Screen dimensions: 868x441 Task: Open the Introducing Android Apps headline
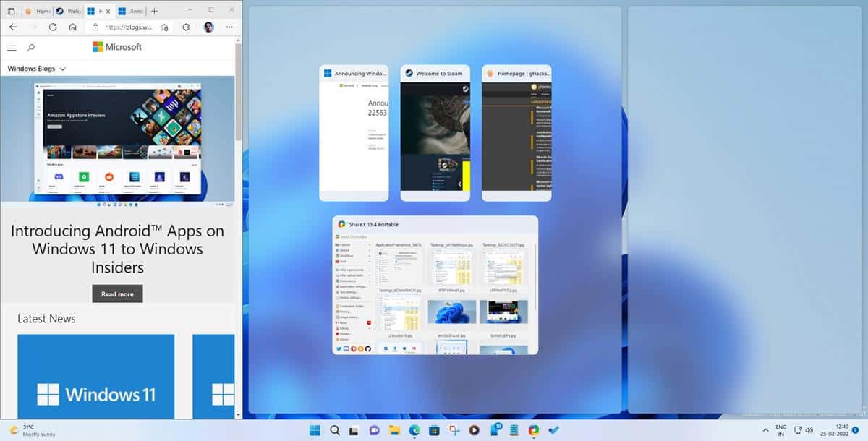117,249
